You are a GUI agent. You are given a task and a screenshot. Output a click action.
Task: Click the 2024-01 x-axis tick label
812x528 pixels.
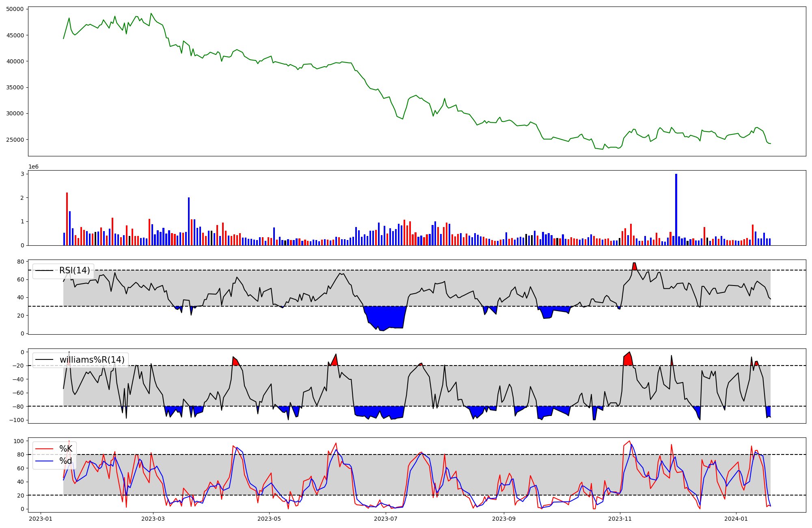pos(736,518)
